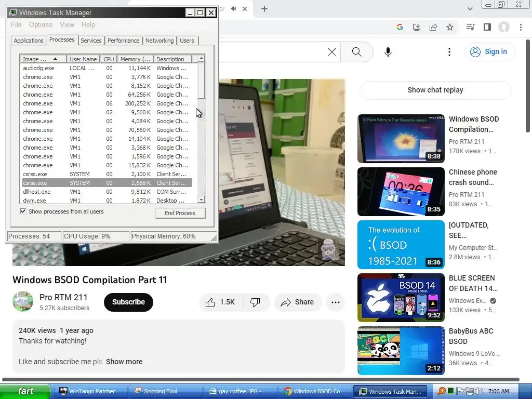Open the File menu in Task Manager
Screen dimensions: 532x399
pyautogui.click(x=16, y=25)
